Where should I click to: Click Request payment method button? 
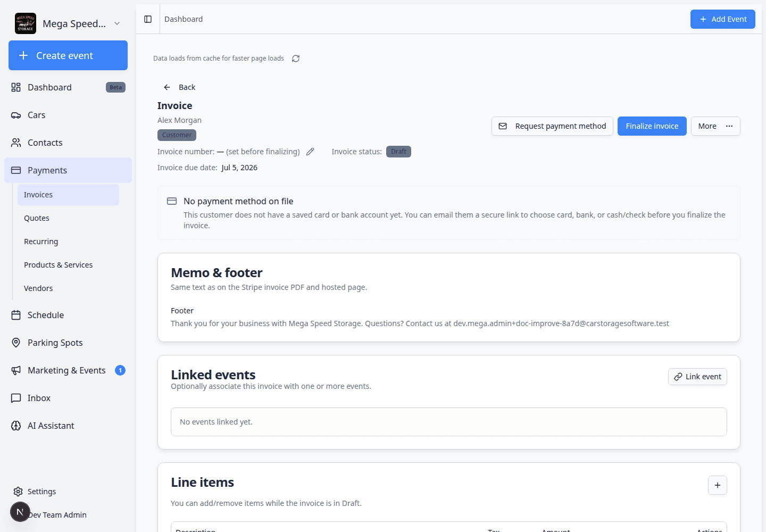click(x=552, y=126)
